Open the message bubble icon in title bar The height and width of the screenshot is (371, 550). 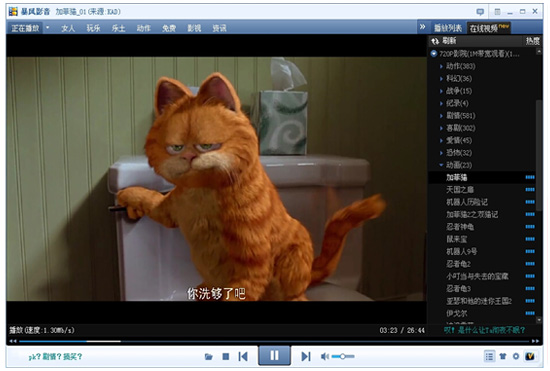tap(480, 12)
